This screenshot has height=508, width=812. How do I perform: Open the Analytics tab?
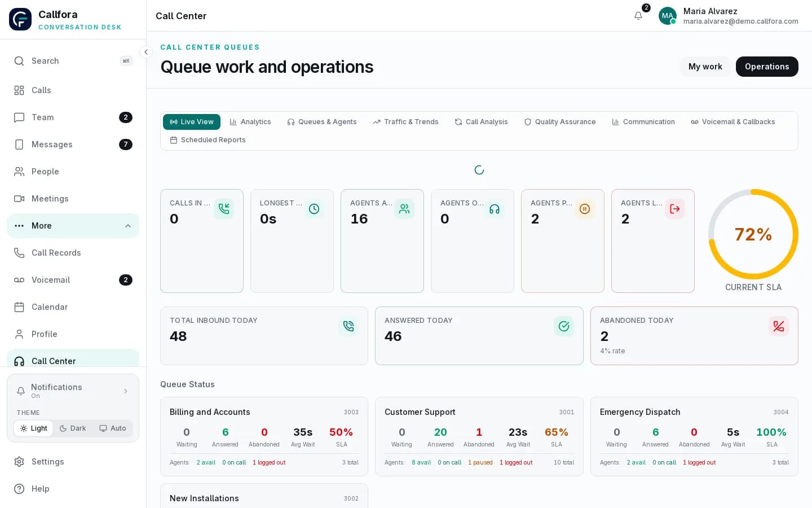250,122
